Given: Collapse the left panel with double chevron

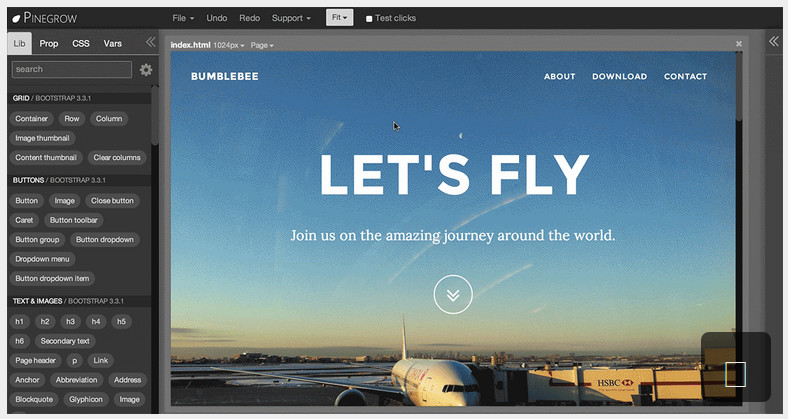Looking at the screenshot, I should pyautogui.click(x=150, y=42).
